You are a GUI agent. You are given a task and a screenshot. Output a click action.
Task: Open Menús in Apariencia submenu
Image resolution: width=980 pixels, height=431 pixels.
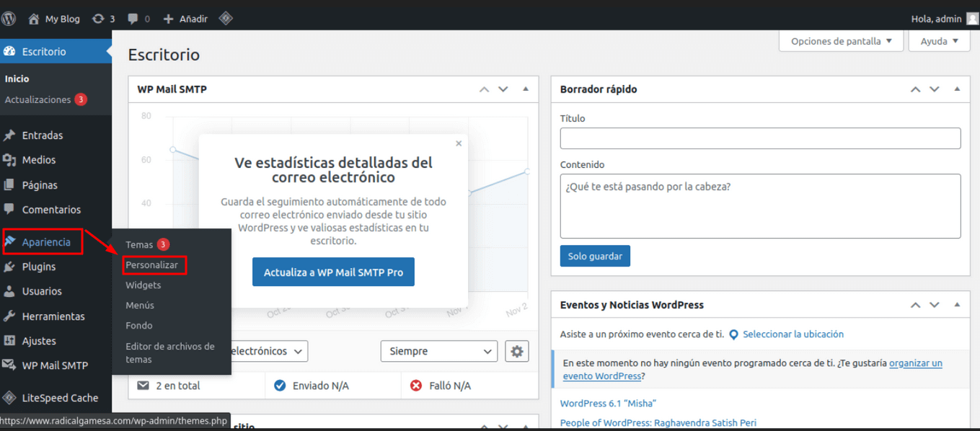point(140,305)
